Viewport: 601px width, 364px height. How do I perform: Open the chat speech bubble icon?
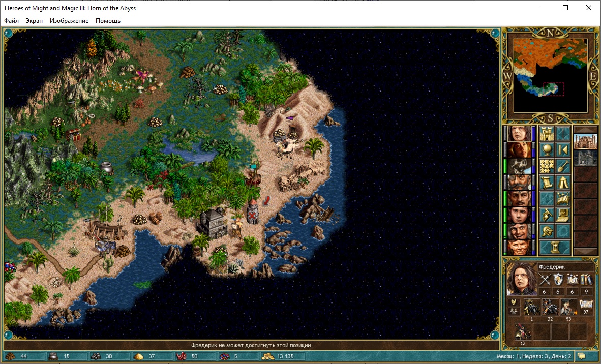pos(582,356)
